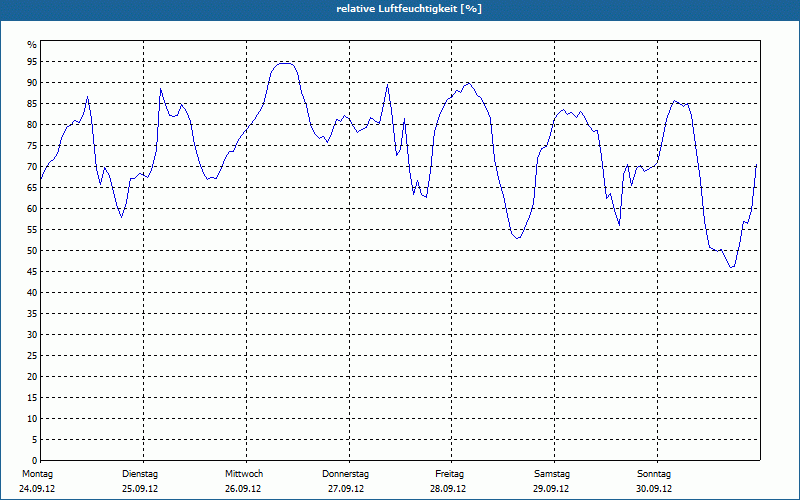Click the date '24.09.12'
The height and width of the screenshot is (500, 800).
pyautogui.click(x=37, y=489)
